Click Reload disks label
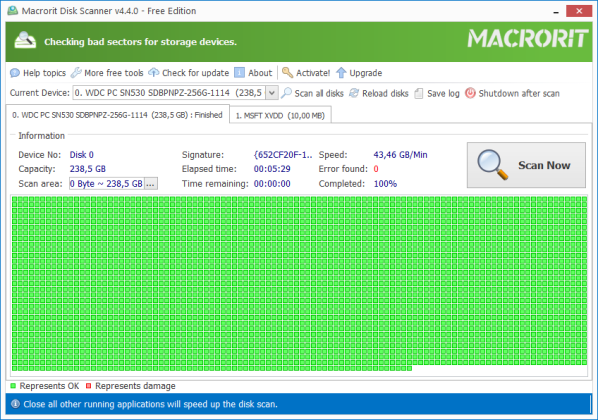Screen dimensions: 598x420 point(385,93)
